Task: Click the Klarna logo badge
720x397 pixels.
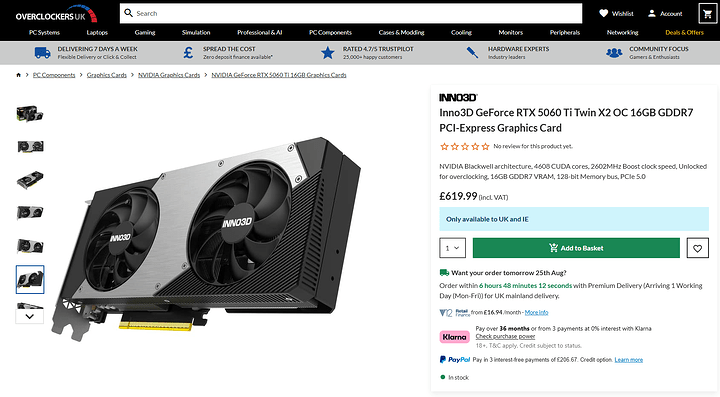Action: point(455,337)
